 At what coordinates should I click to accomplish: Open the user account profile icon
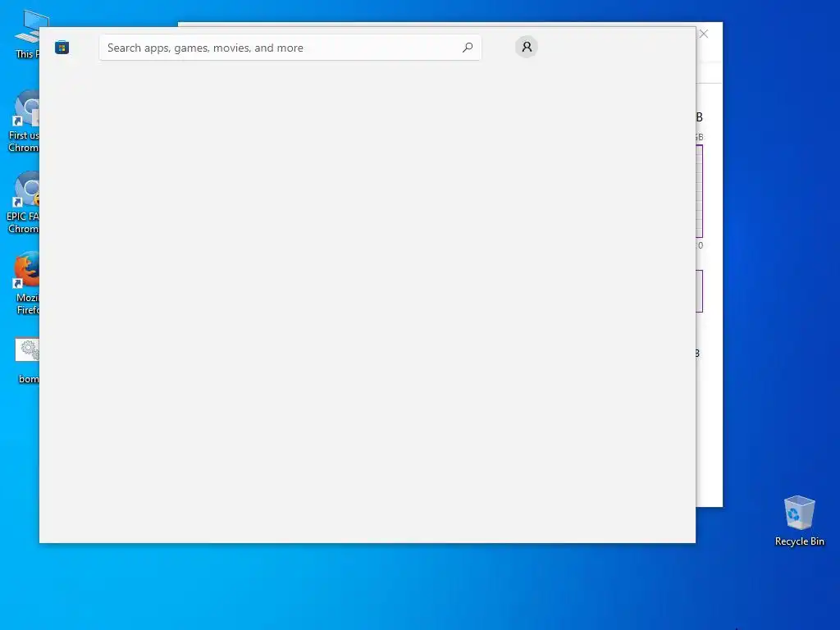coord(527,47)
